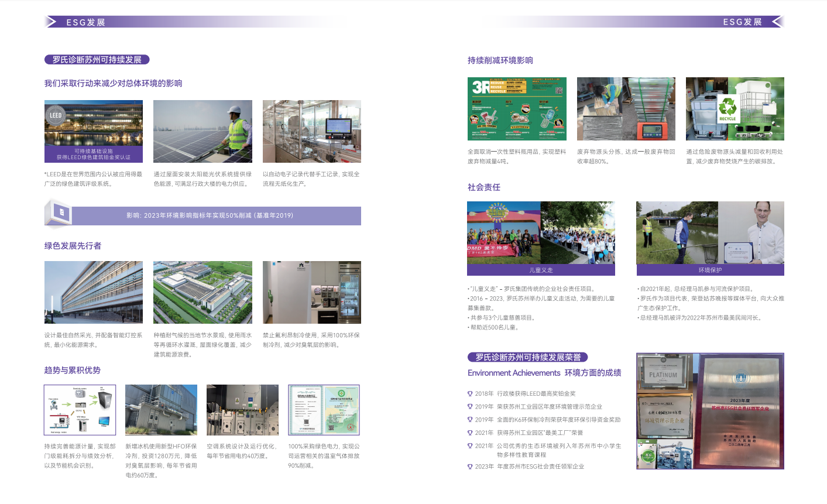827x504 pixels.
Task: Click caption 种植耐气候的当地节水景观
Action: 203,345
